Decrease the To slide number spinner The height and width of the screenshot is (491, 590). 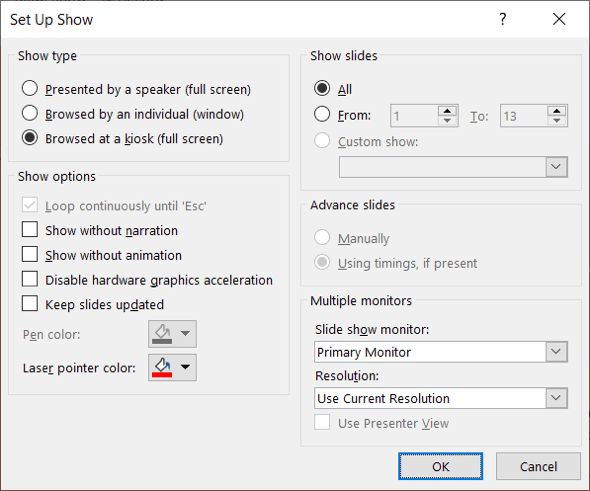pyautogui.click(x=557, y=121)
